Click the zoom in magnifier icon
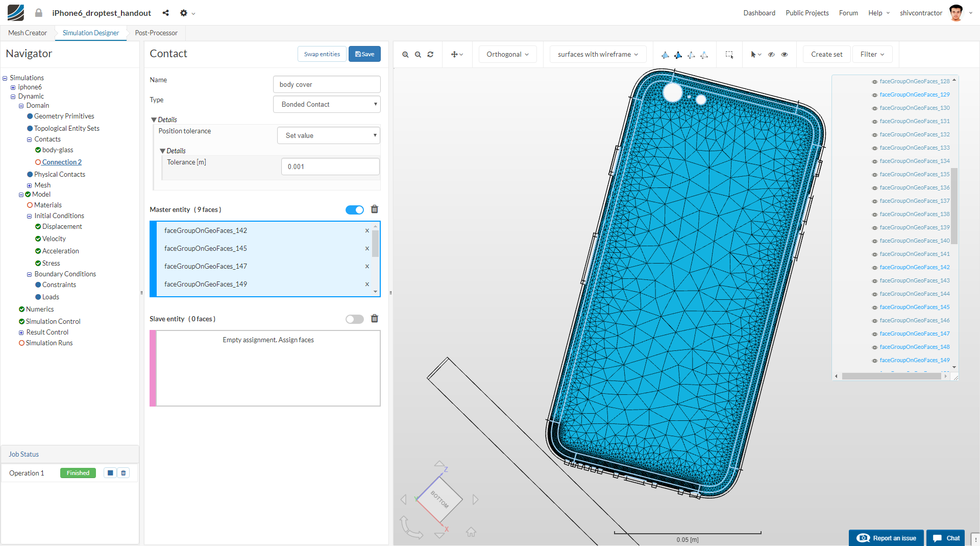 405,55
